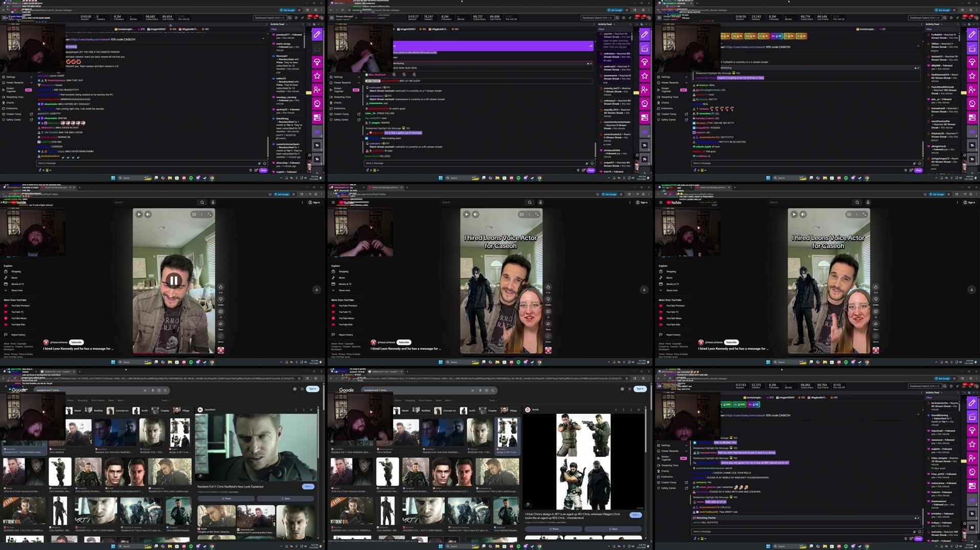Click the Invite Guest quick action icon
The width and height of the screenshot is (980, 550).
click(316, 89)
